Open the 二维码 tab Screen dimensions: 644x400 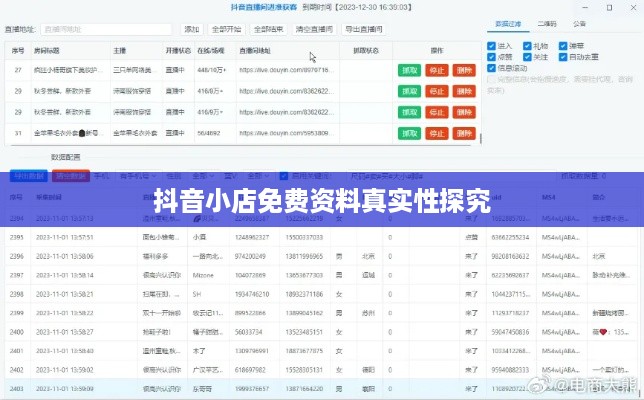[547, 24]
